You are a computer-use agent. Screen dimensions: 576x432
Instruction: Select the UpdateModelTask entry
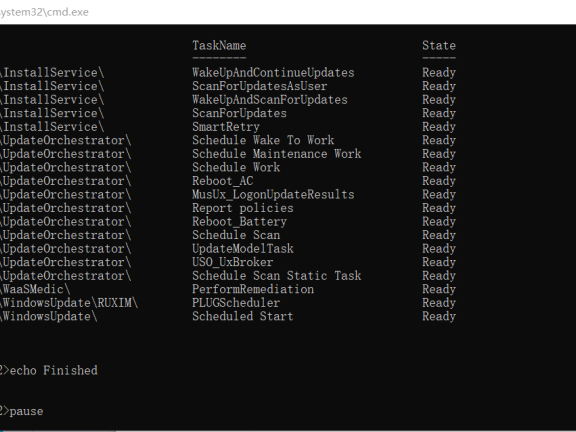[243, 249]
